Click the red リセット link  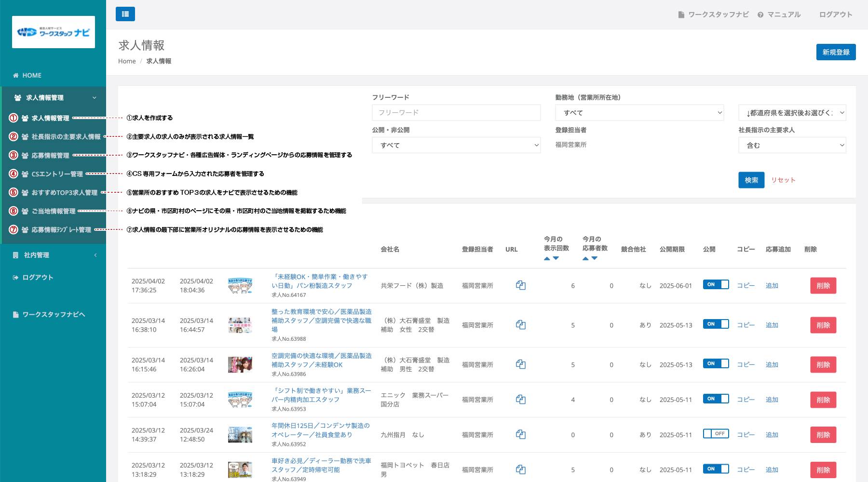pos(783,180)
